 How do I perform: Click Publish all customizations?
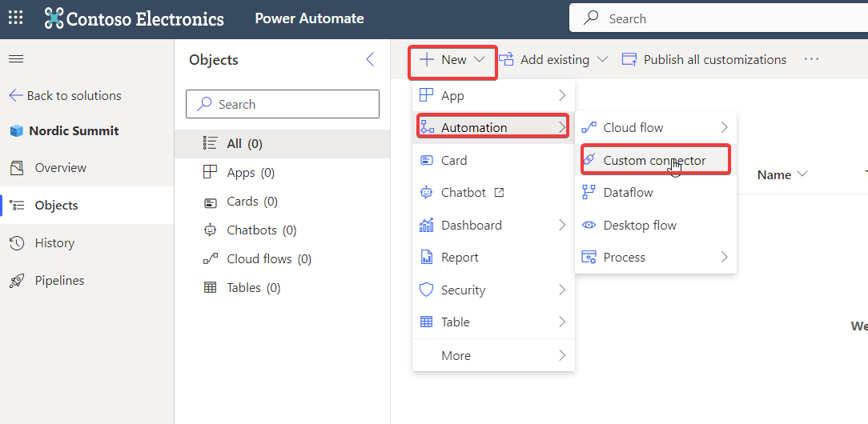pyautogui.click(x=705, y=60)
